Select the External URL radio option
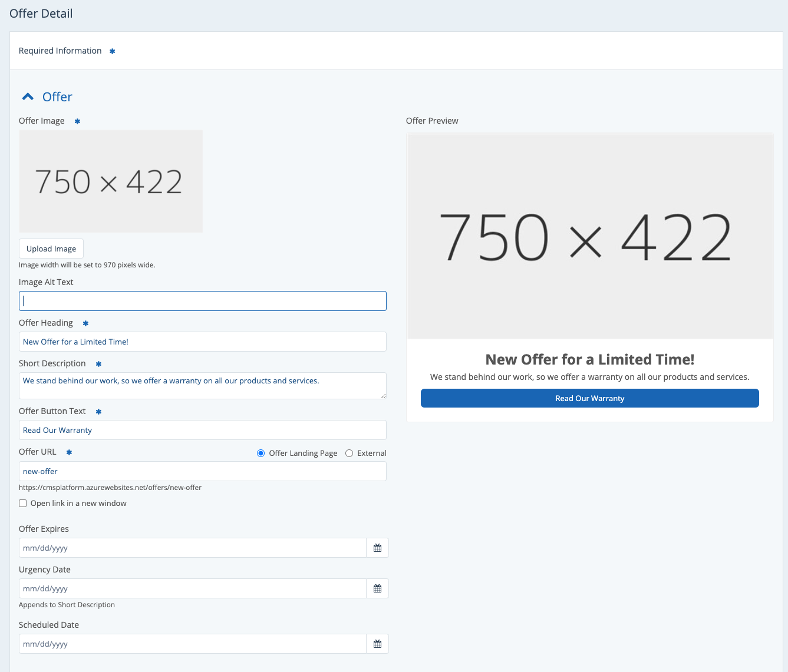788x672 pixels. pyautogui.click(x=350, y=453)
